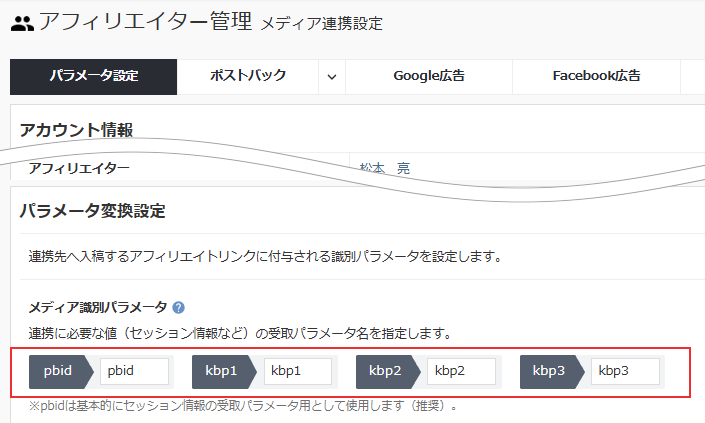Viewport: 705px width, 423px height.
Task: Click the dark pbid arrow label
Action: pyautogui.click(x=60, y=371)
